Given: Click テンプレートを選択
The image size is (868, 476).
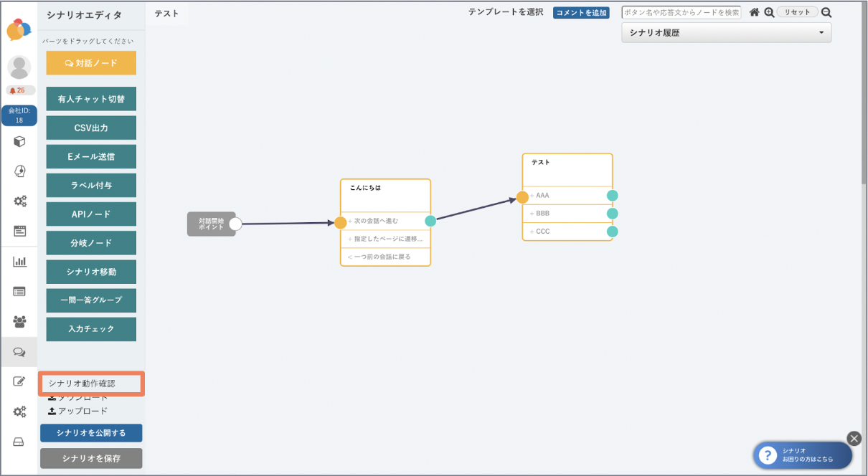Looking at the screenshot, I should 506,12.
